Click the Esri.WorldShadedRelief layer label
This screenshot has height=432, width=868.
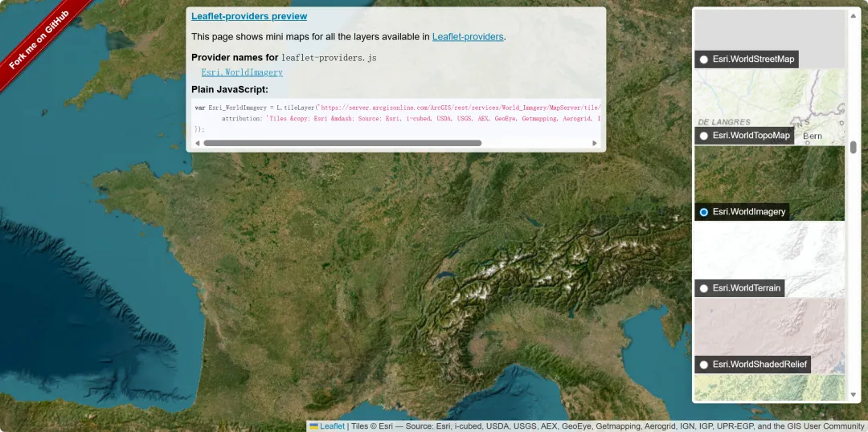click(759, 365)
